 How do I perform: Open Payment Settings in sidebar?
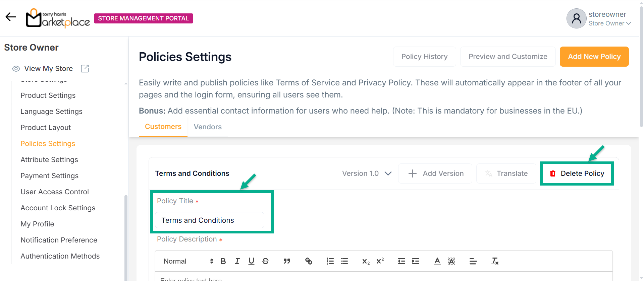click(49, 176)
